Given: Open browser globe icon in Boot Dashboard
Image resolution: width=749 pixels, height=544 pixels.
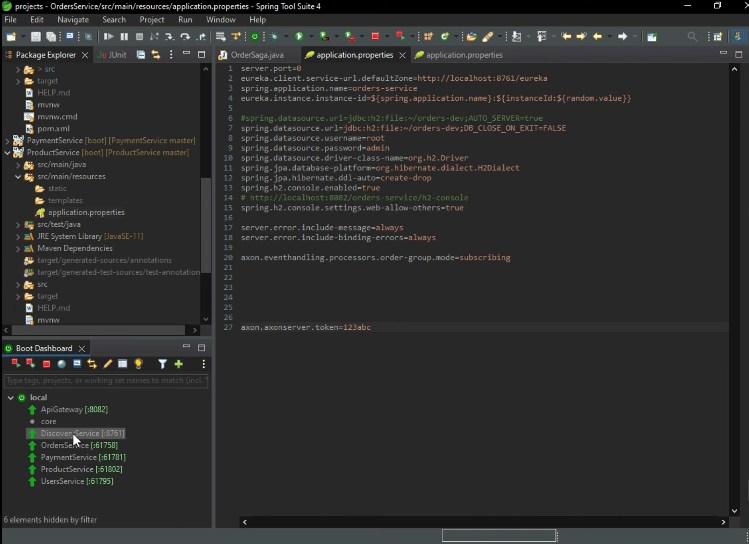Looking at the screenshot, I should (x=62, y=364).
